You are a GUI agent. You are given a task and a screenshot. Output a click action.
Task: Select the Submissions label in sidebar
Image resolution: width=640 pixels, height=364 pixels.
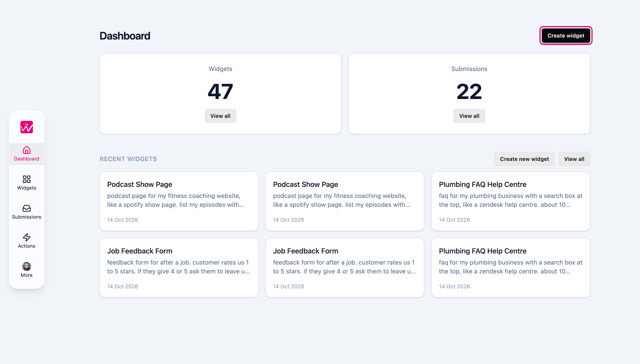(x=26, y=217)
